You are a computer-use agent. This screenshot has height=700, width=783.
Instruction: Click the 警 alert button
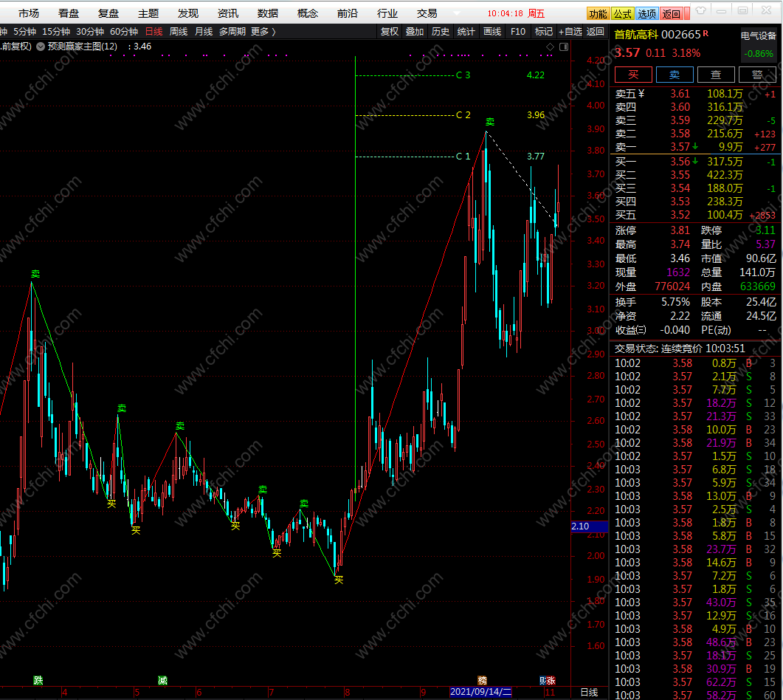pos(757,75)
